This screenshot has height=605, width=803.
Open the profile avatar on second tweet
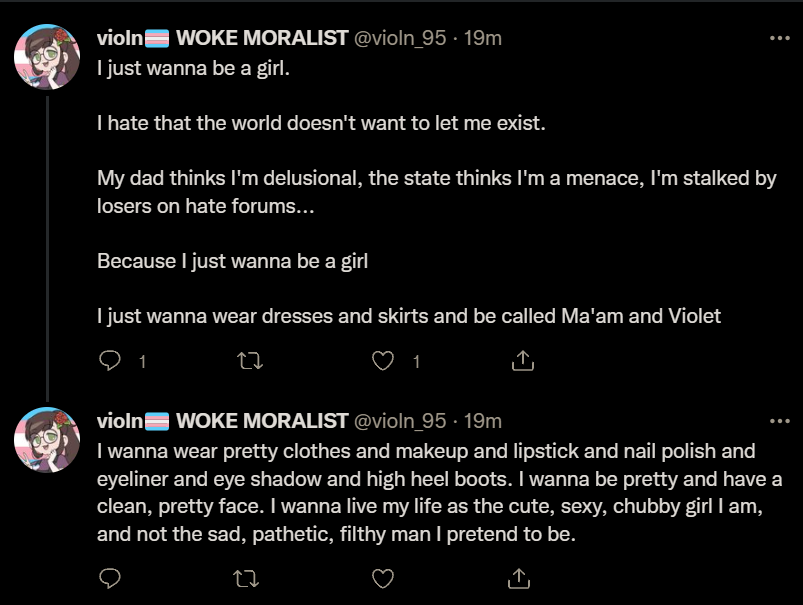(47, 440)
